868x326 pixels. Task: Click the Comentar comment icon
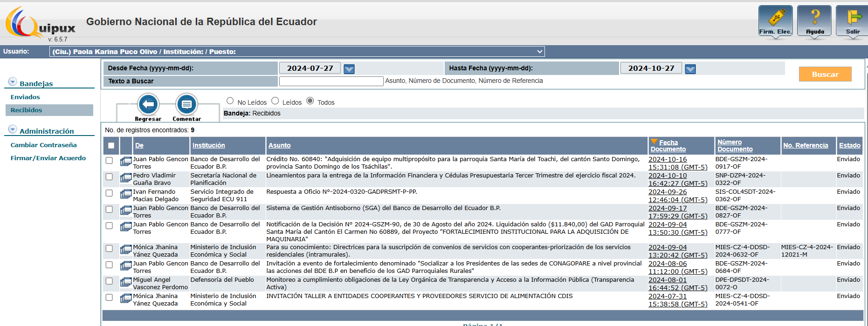pos(186,104)
